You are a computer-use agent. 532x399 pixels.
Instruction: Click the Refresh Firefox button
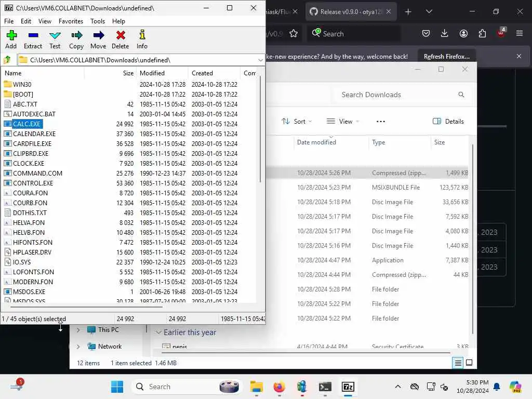[446, 56]
